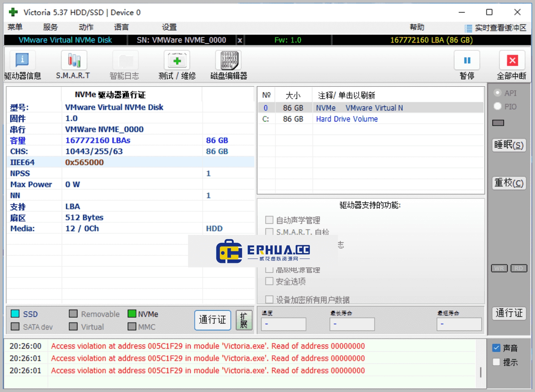Screen dimensions: 535x392
Task: Open the 语言 language menu
Action: pyautogui.click(x=121, y=27)
